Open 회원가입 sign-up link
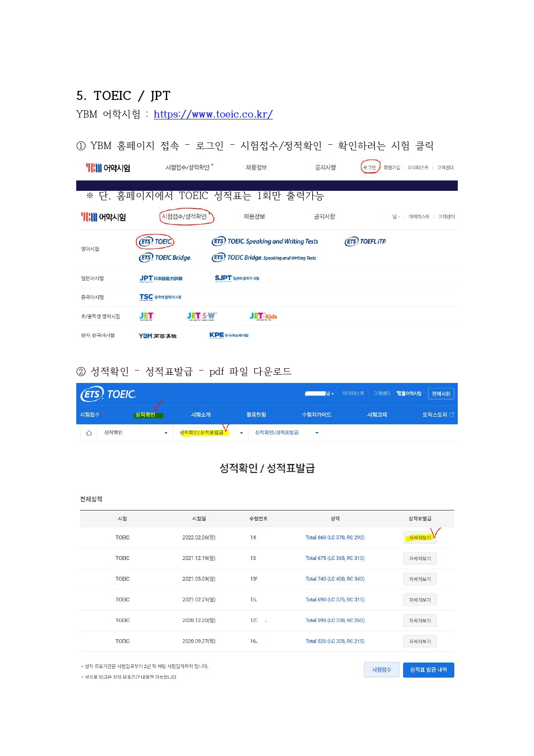534x756 pixels. tap(392, 168)
